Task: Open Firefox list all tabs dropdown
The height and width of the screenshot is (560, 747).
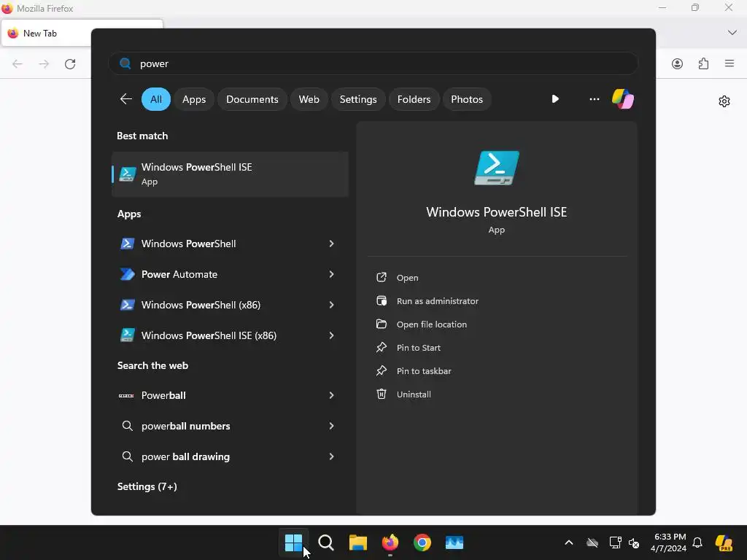Action: pos(732,32)
